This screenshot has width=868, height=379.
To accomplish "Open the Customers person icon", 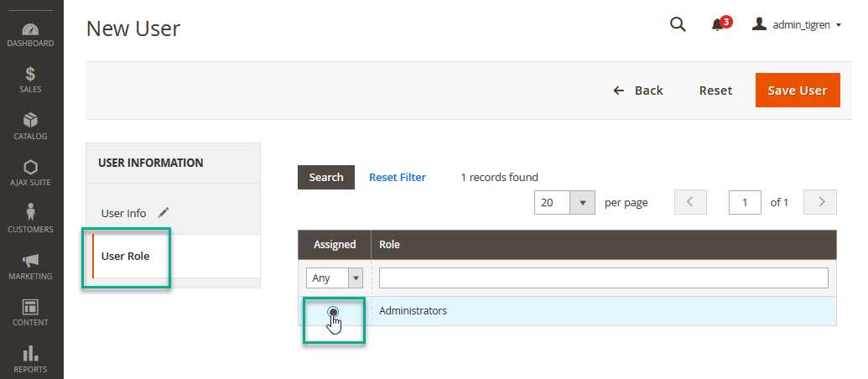I will [x=30, y=215].
